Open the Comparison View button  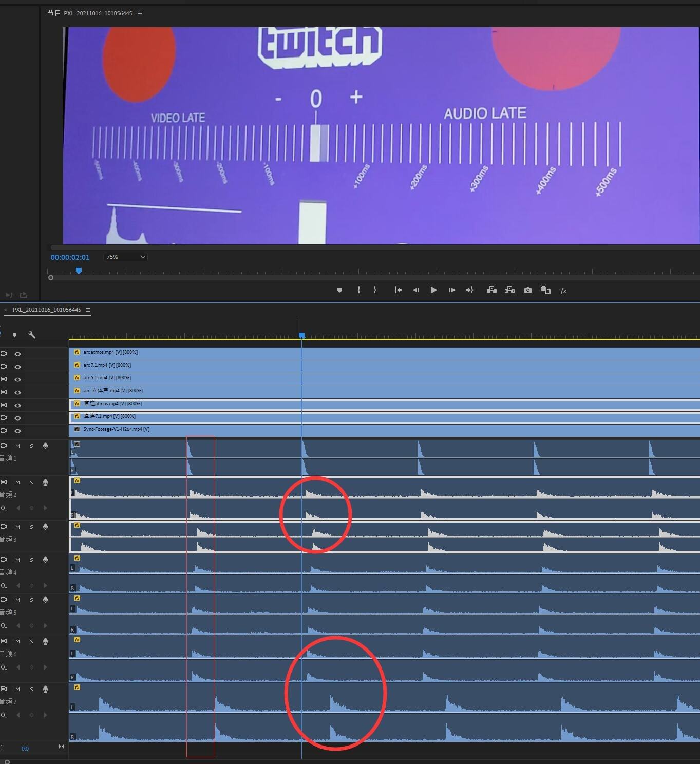tap(545, 290)
